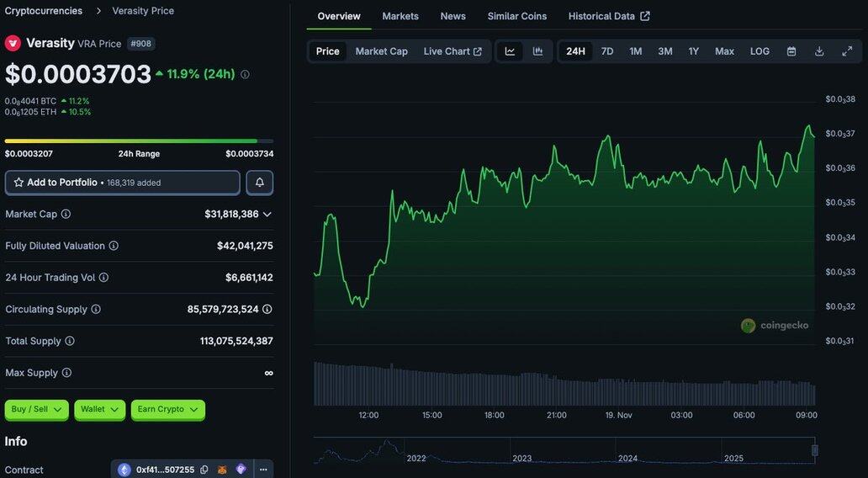Toggle the LOG scale option

[759, 51]
